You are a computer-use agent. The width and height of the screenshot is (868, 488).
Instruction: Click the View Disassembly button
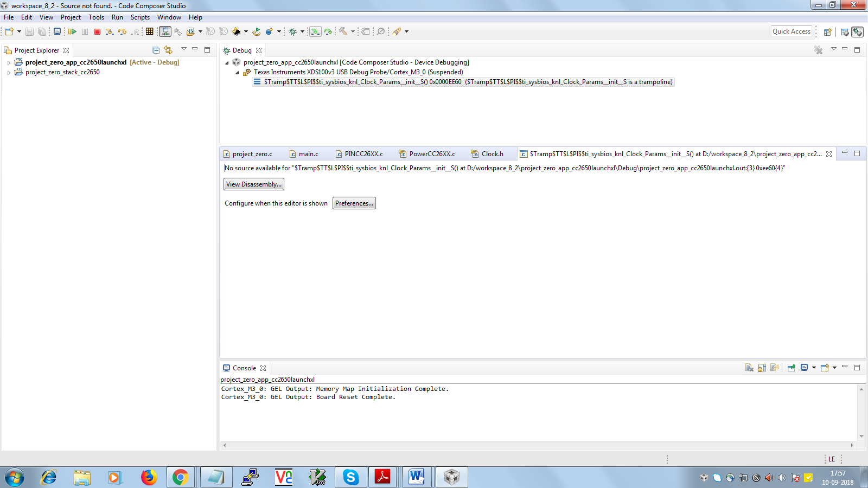pyautogui.click(x=254, y=184)
